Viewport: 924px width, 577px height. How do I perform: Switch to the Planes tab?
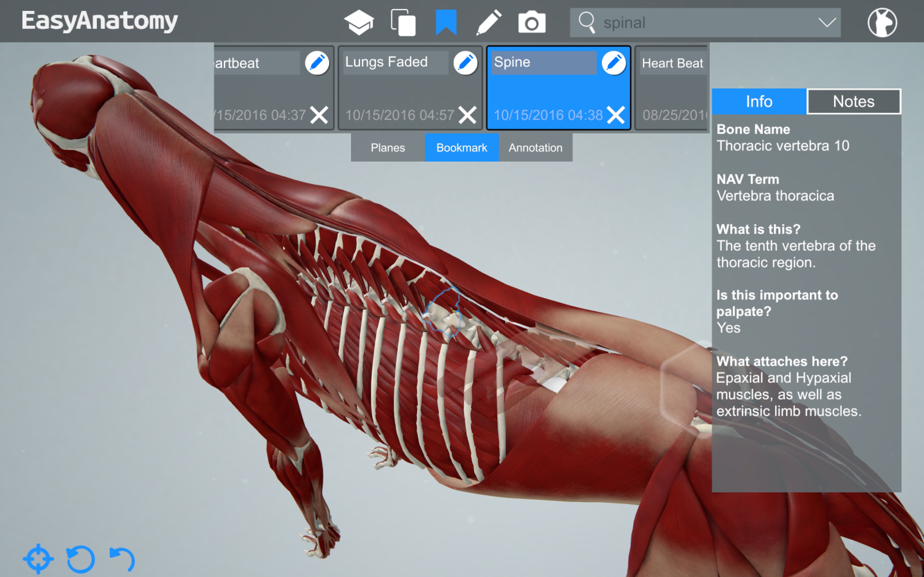(388, 148)
